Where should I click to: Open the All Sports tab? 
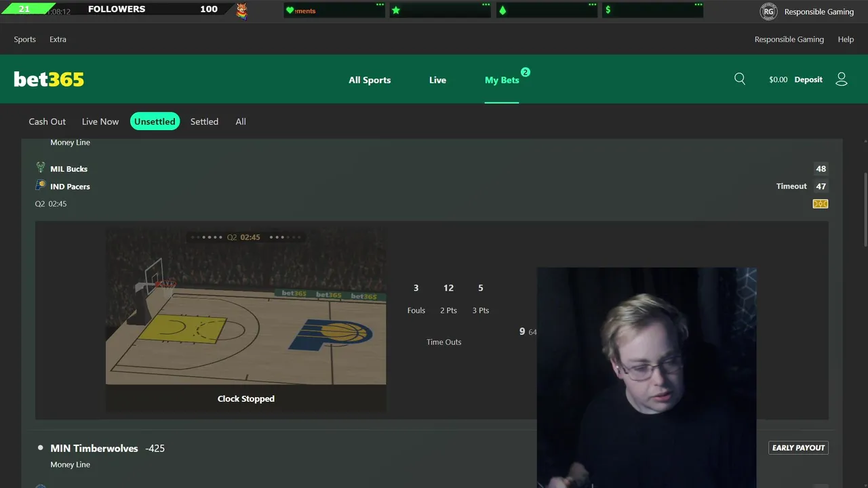[370, 80]
